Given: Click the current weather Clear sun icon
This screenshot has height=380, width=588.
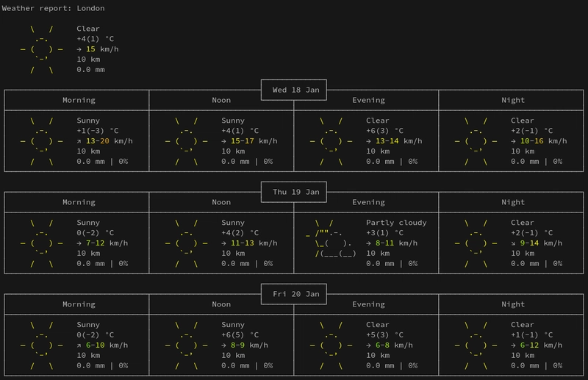Looking at the screenshot, I should (x=41, y=50).
